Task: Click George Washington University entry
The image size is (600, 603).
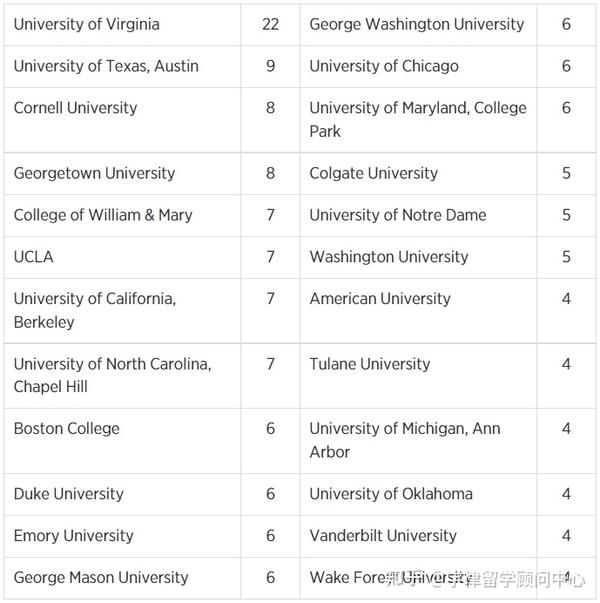Action: point(417,25)
